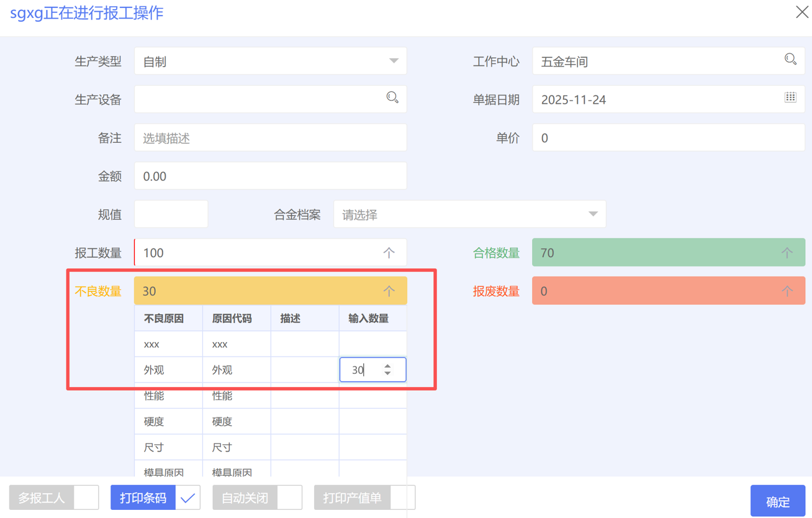Enable the 自动关闭 toggle
Viewport: 812px width, 518px height.
tap(289, 498)
